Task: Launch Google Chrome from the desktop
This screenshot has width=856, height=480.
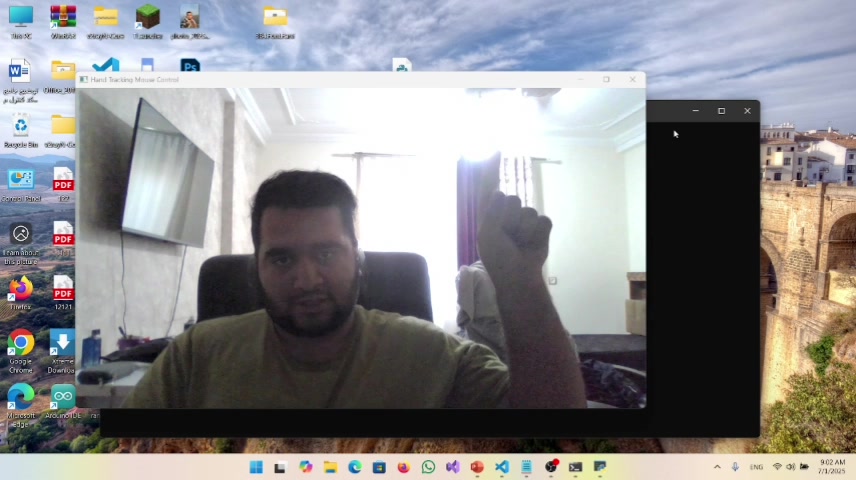Action: (21, 351)
